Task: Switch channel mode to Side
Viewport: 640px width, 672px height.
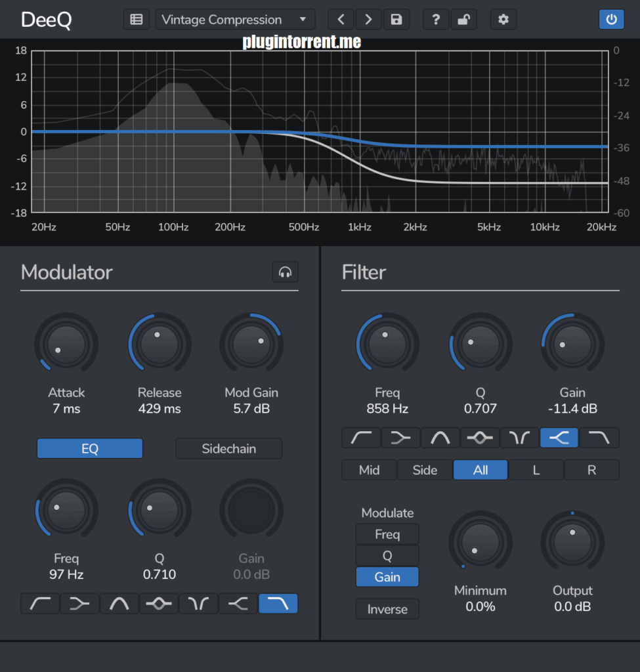Action: [425, 470]
